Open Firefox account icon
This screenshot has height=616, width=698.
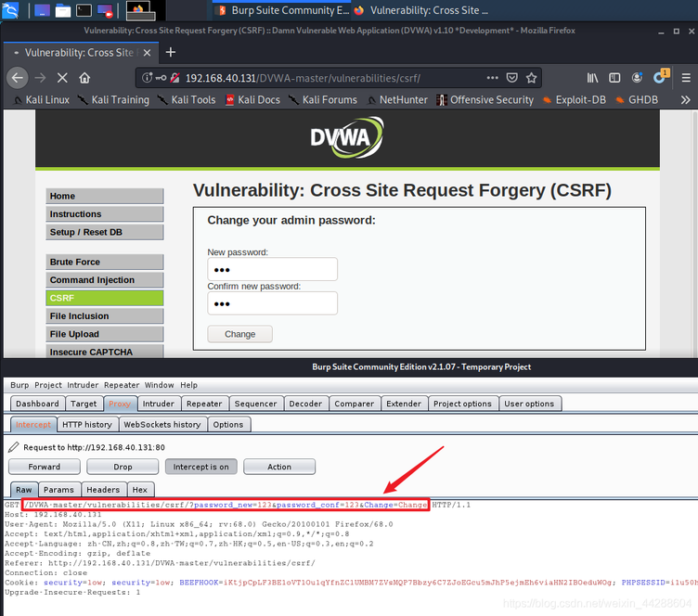[x=637, y=78]
